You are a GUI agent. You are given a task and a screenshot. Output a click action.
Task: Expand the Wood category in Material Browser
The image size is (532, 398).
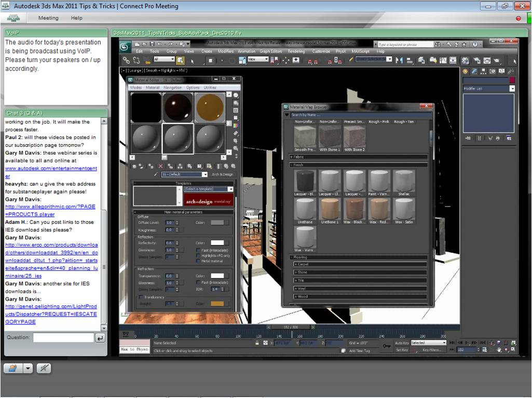click(x=360, y=296)
